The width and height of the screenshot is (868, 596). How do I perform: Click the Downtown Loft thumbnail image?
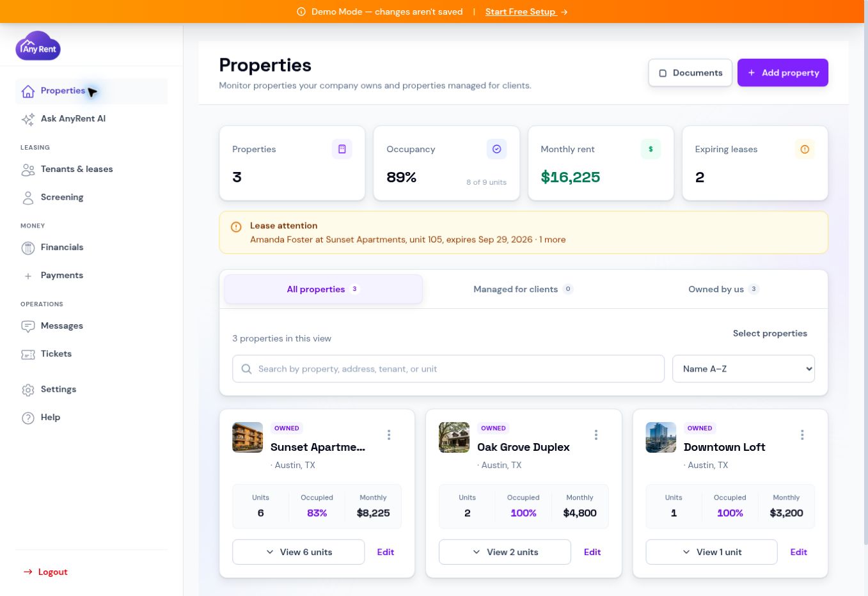[x=661, y=437]
